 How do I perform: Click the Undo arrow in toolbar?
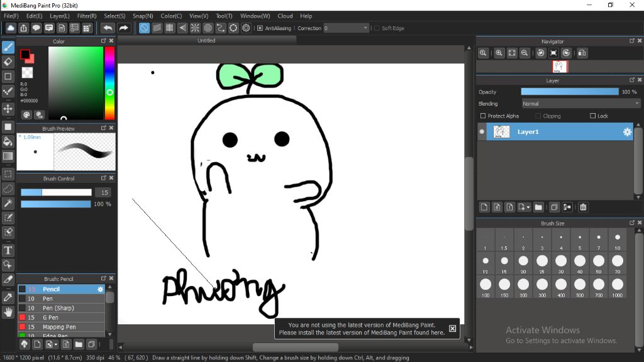108,28
